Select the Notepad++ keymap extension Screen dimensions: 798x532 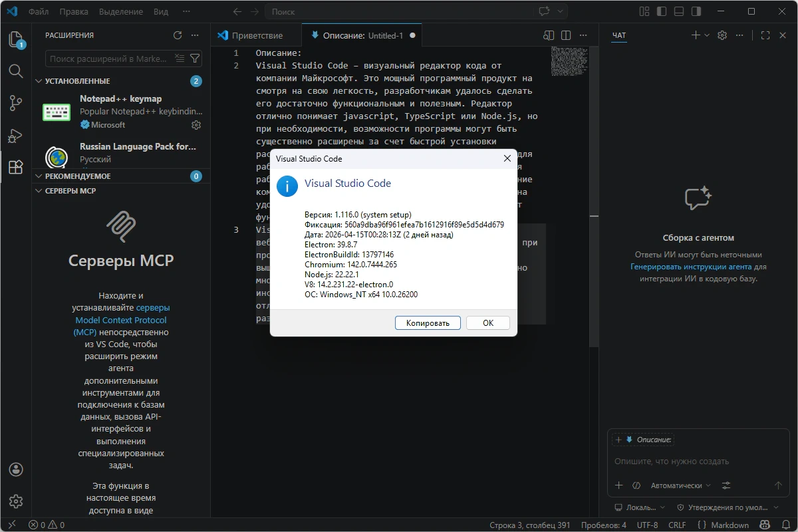(x=121, y=111)
